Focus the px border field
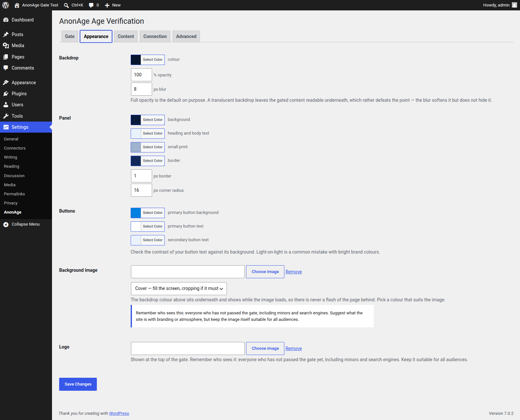 pyautogui.click(x=141, y=176)
